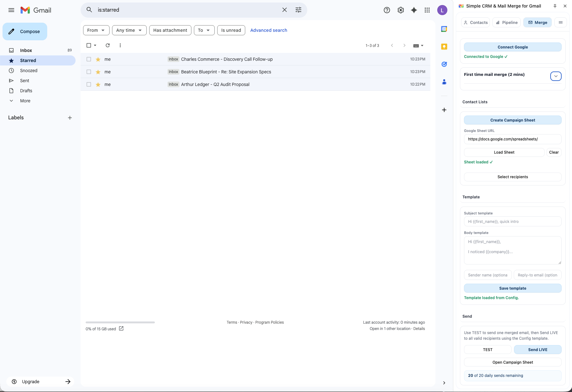Open the Gemini sparkle feature
This screenshot has height=392, width=572.
pyautogui.click(x=414, y=10)
